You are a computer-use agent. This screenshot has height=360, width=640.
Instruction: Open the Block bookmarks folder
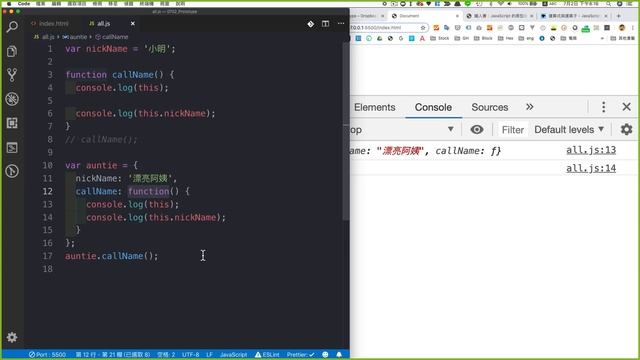point(484,38)
